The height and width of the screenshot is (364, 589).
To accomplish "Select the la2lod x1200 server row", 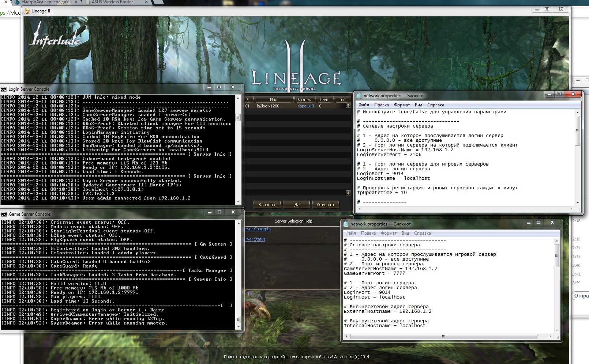I will (295, 106).
